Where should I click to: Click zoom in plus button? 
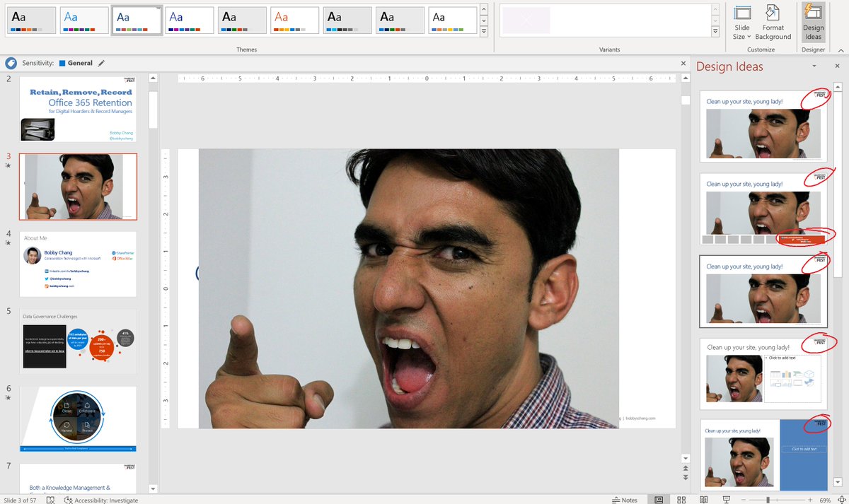click(x=812, y=500)
